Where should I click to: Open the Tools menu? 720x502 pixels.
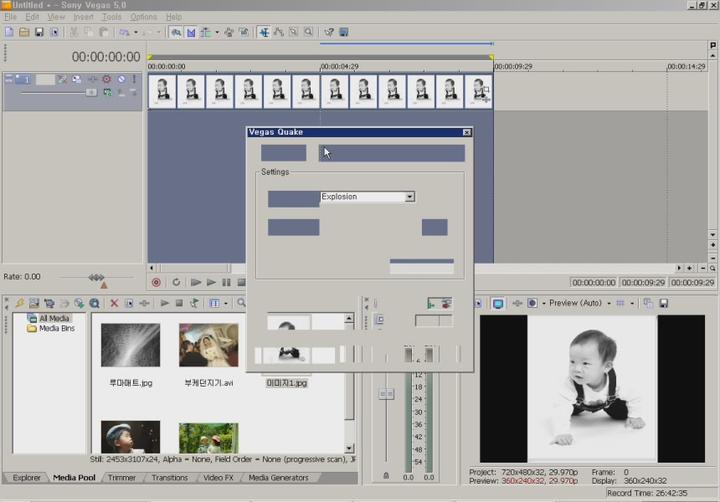(x=112, y=17)
